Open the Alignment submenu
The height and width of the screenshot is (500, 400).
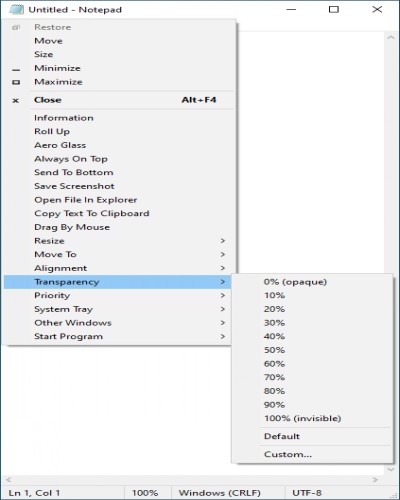pyautogui.click(x=118, y=268)
